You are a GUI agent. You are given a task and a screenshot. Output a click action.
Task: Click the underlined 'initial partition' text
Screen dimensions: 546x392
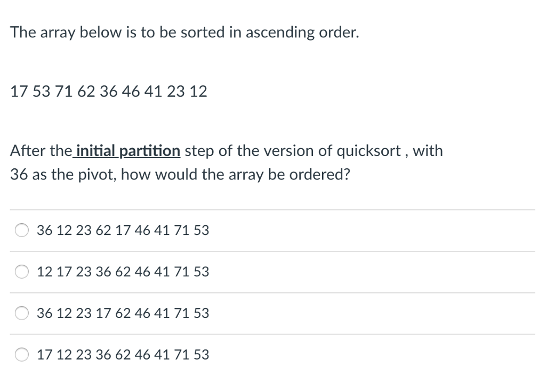coord(127,151)
